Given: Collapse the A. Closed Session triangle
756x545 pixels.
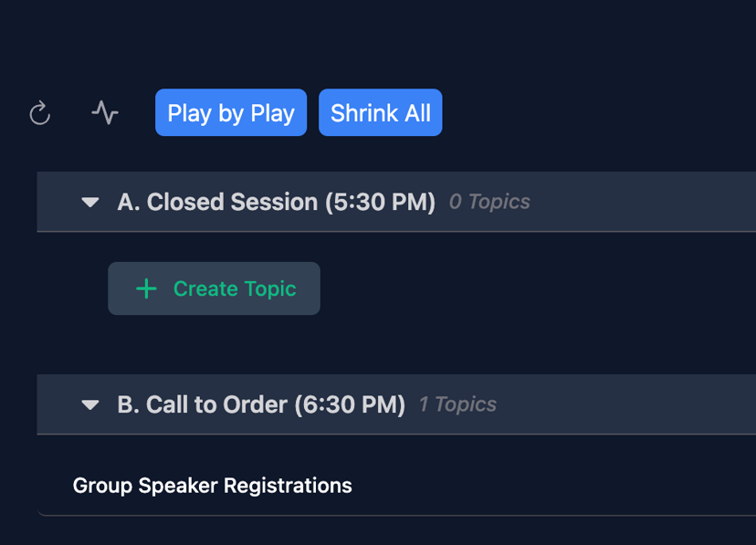Looking at the screenshot, I should (x=89, y=202).
